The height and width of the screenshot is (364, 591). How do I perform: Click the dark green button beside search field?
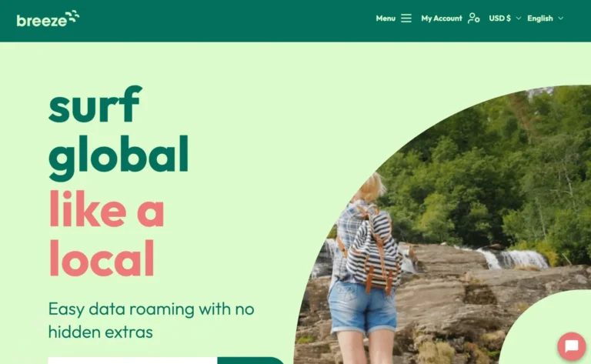[x=250, y=361]
